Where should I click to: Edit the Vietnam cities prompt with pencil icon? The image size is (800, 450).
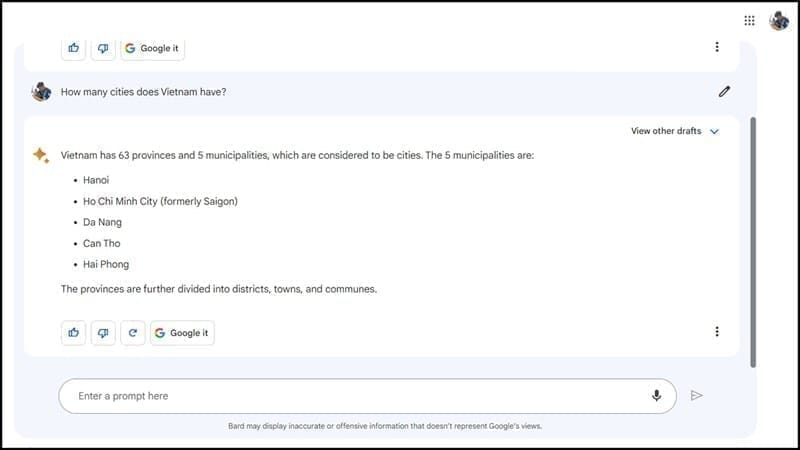coord(724,91)
